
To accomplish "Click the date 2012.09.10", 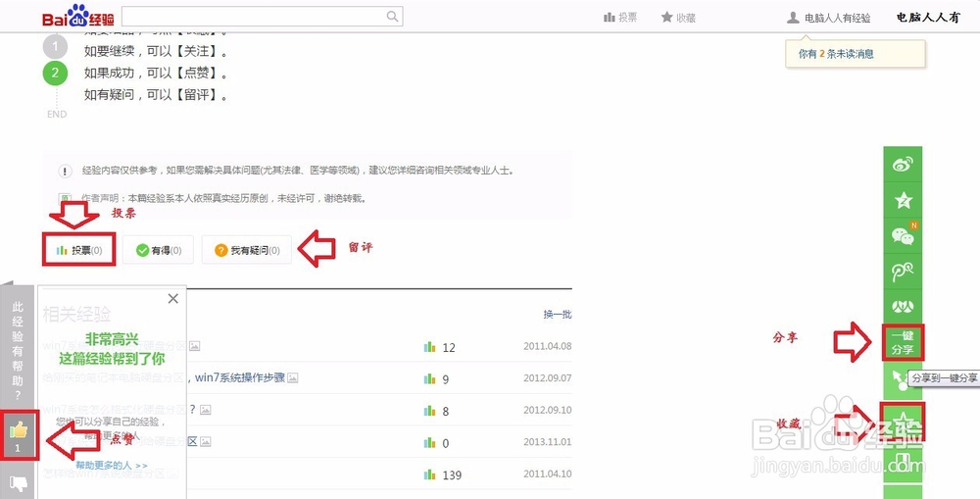I will [548, 410].
